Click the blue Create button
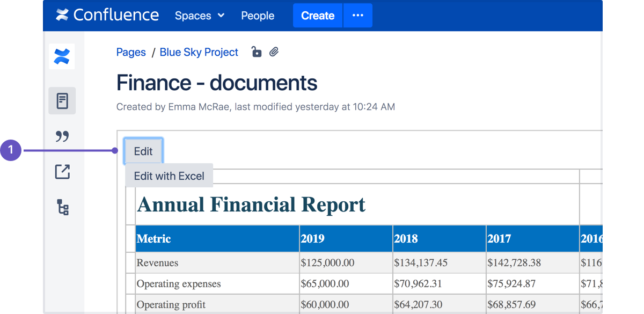The height and width of the screenshot is (314, 644). pos(318,16)
